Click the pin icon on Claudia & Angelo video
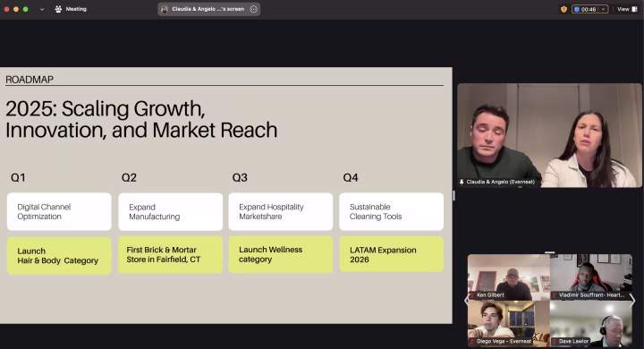This screenshot has height=349, width=644. pos(462,182)
